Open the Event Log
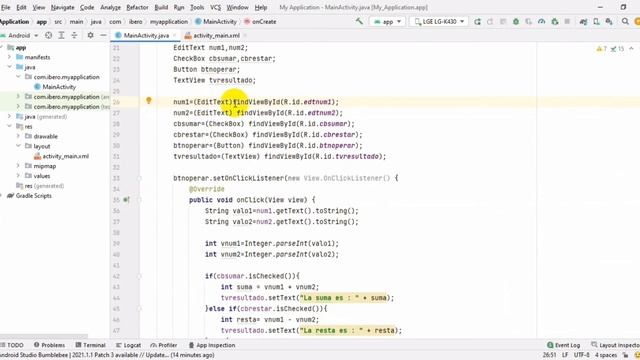 (563, 345)
